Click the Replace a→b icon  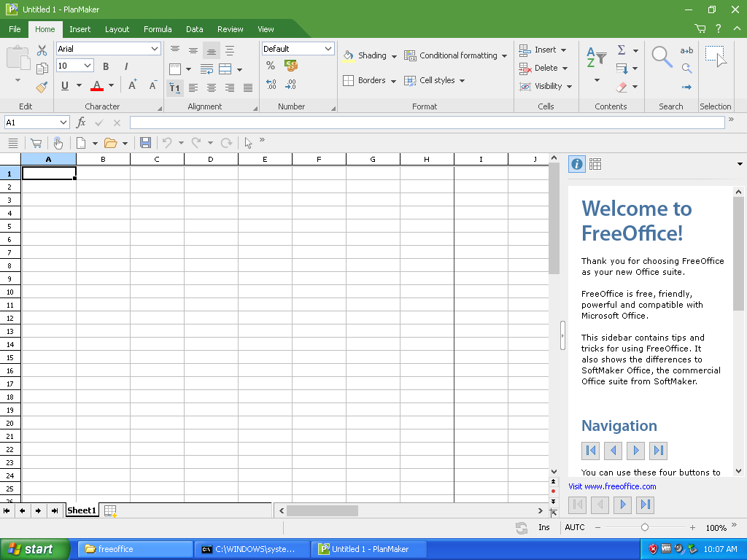tap(686, 50)
